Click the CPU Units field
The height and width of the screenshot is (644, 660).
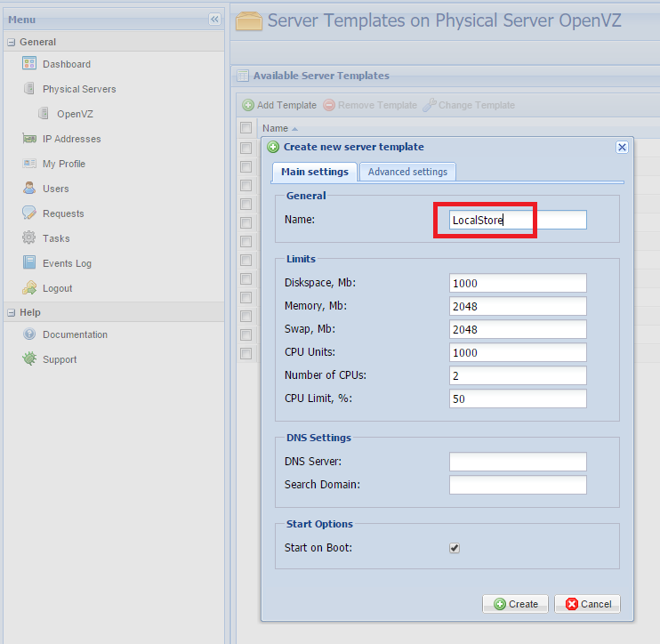(518, 352)
